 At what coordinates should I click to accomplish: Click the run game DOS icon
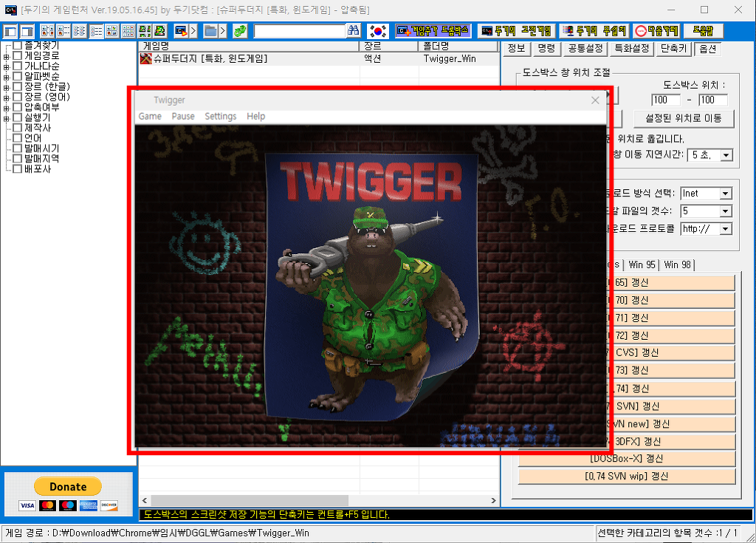click(x=181, y=31)
